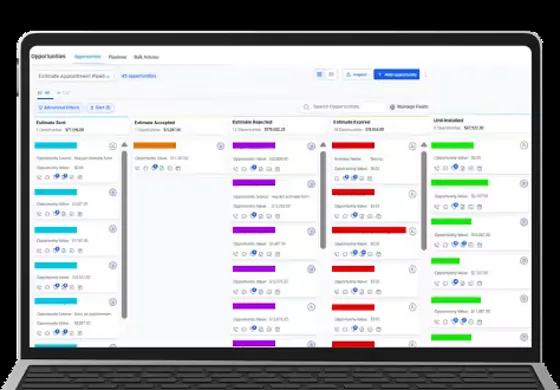The height and width of the screenshot is (390, 560).
Task: Click phone icon on first Unit Installed card
Action: [437, 168]
